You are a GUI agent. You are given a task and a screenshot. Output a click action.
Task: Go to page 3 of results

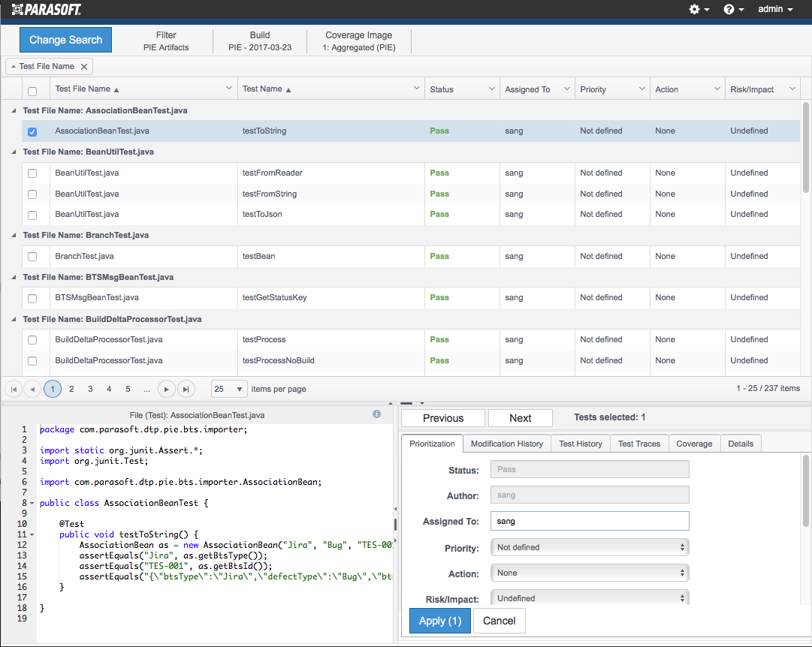pos(90,389)
